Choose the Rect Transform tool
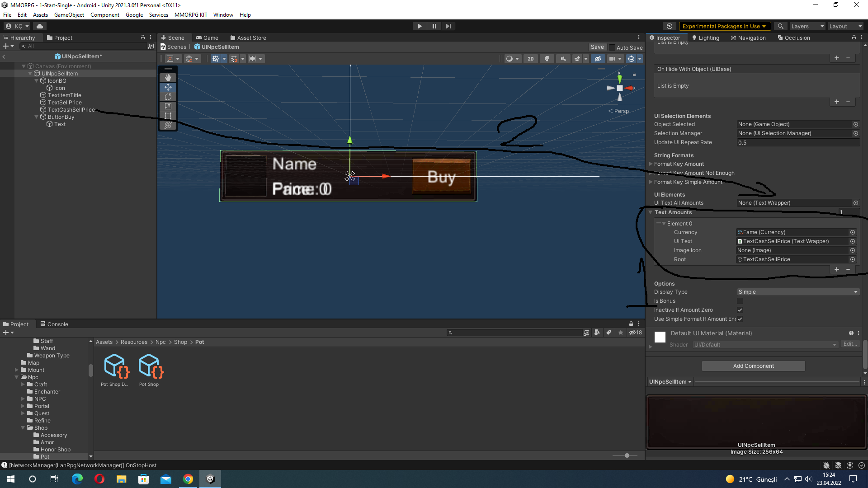 point(168,116)
